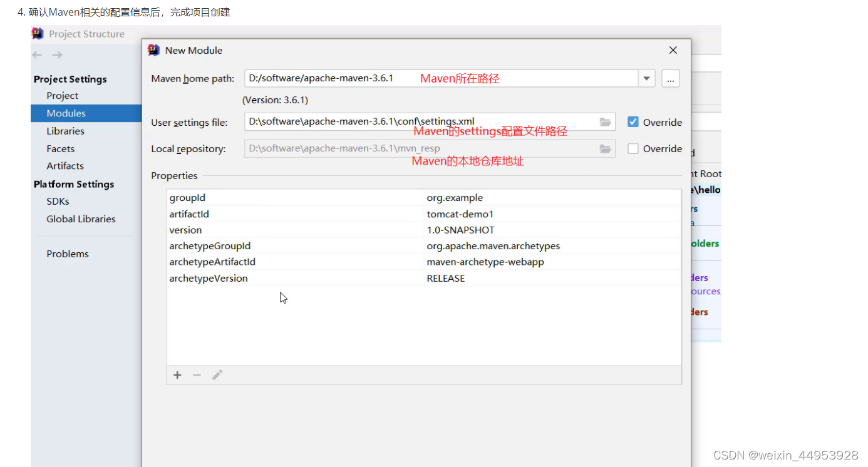Click the Platform Settings heading
868x467 pixels.
(x=74, y=184)
